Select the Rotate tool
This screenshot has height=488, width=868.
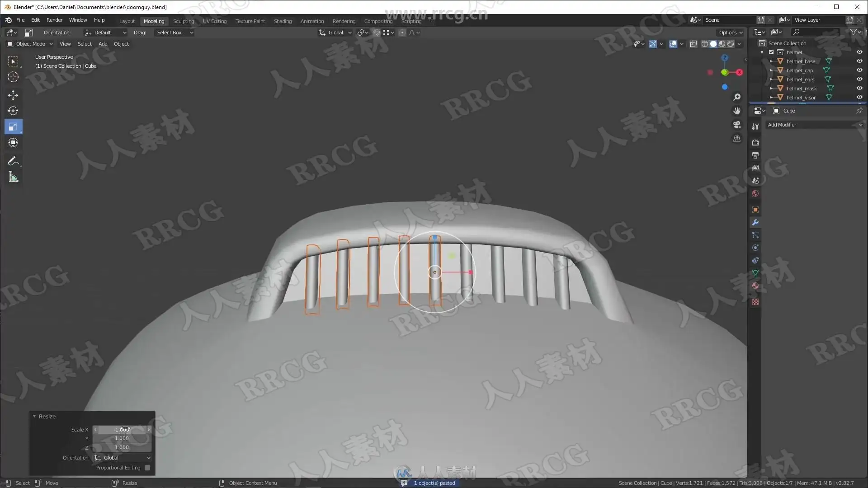[13, 111]
